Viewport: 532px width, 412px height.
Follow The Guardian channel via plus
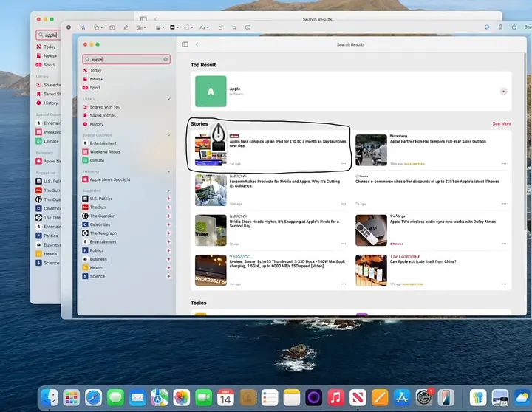pyautogui.click(x=168, y=216)
